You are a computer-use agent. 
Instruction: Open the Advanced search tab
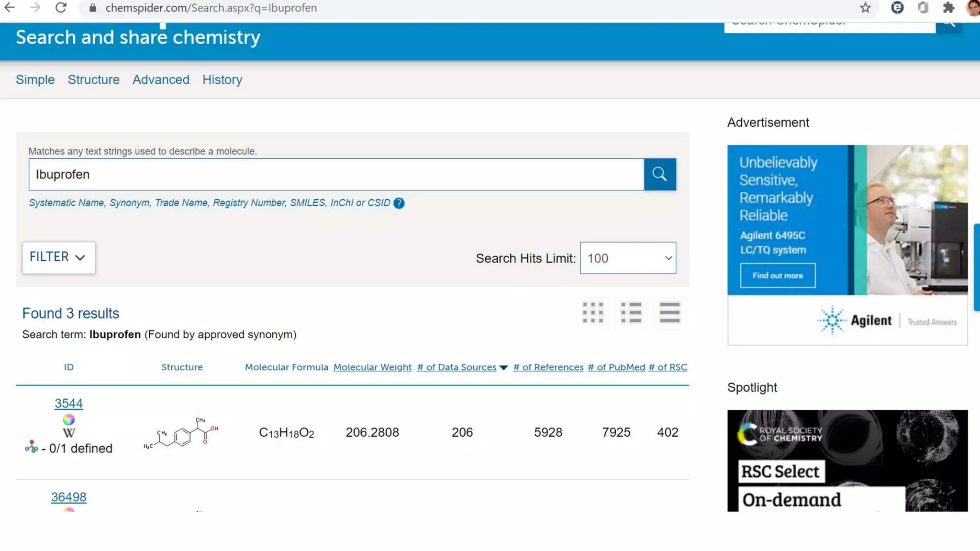161,79
